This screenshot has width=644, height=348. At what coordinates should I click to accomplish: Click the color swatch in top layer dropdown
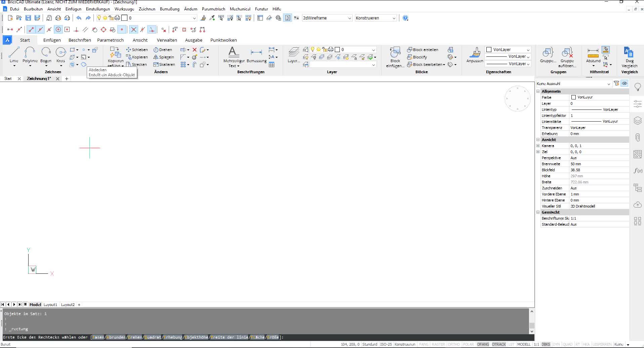(124, 18)
